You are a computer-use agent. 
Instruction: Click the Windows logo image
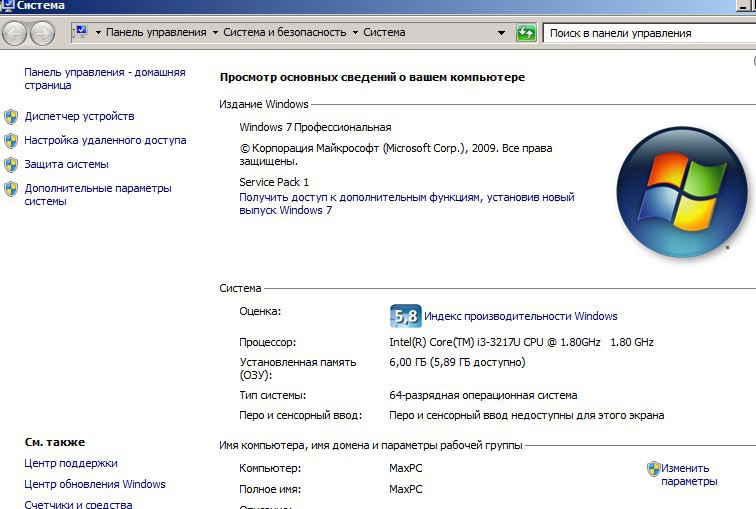click(682, 192)
